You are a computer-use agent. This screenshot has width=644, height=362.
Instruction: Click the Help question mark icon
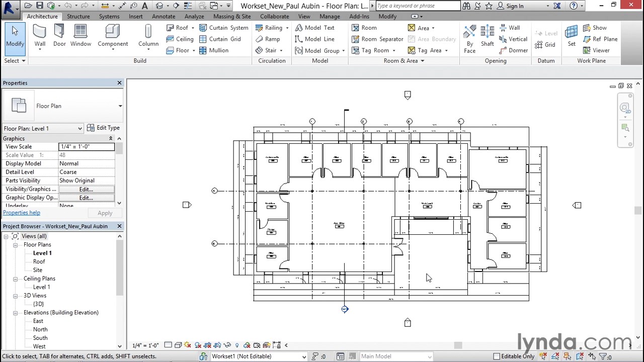tap(574, 6)
